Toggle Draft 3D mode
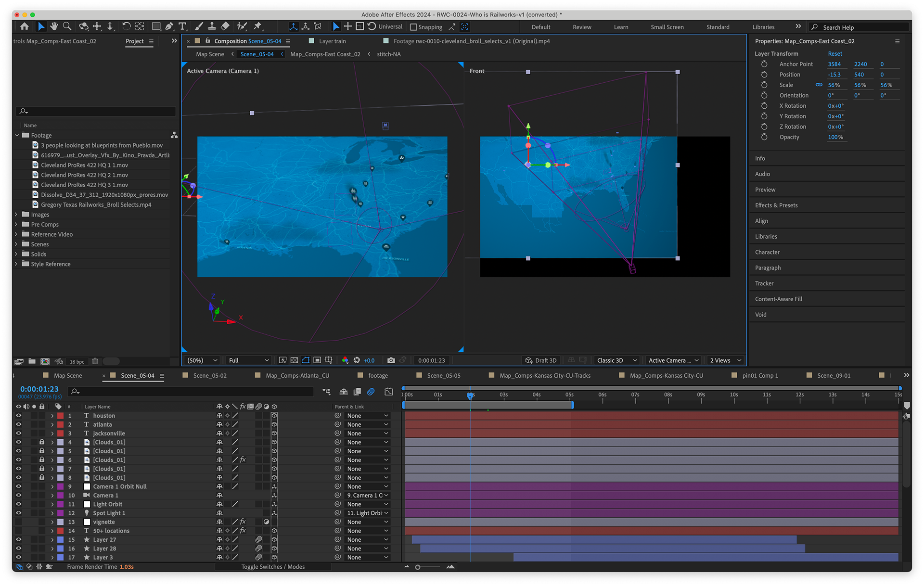924x586 pixels. 541,360
